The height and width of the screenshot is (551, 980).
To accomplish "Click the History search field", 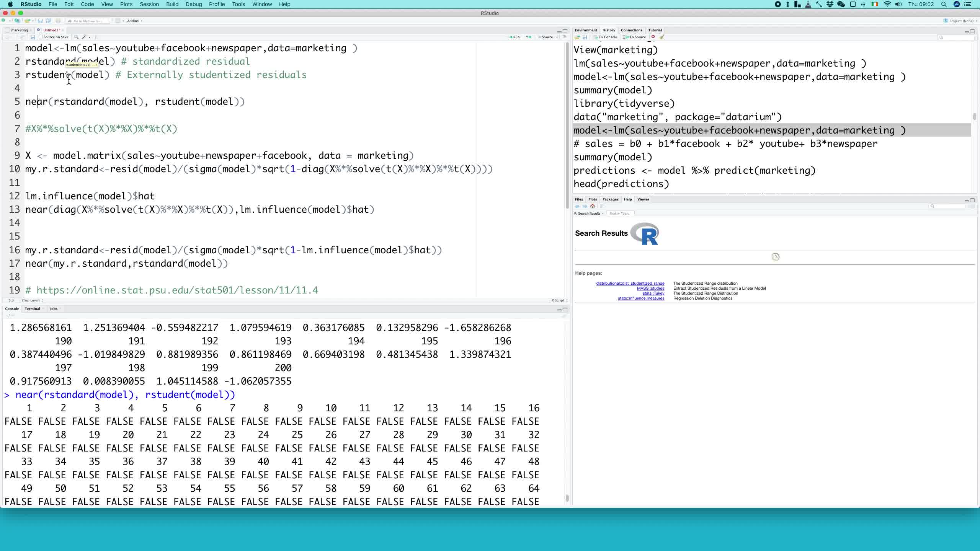I will tap(956, 37).
